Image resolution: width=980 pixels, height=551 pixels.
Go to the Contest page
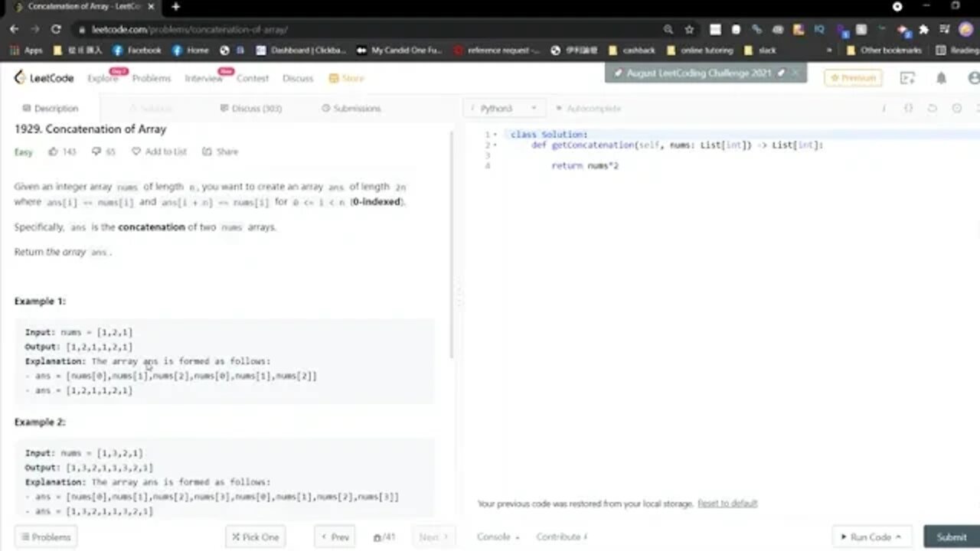tap(253, 78)
